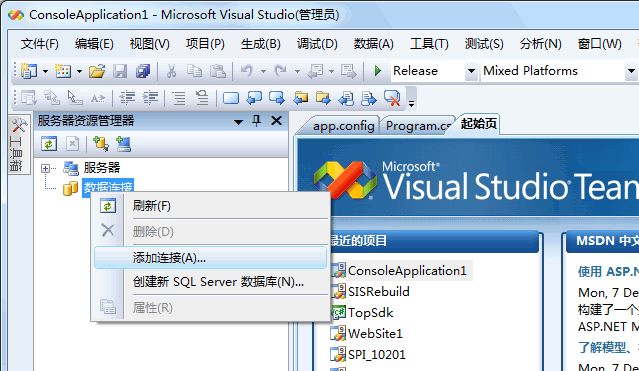Click the 数据连接 database cylinder icon
The image size is (639, 371).
[71, 188]
